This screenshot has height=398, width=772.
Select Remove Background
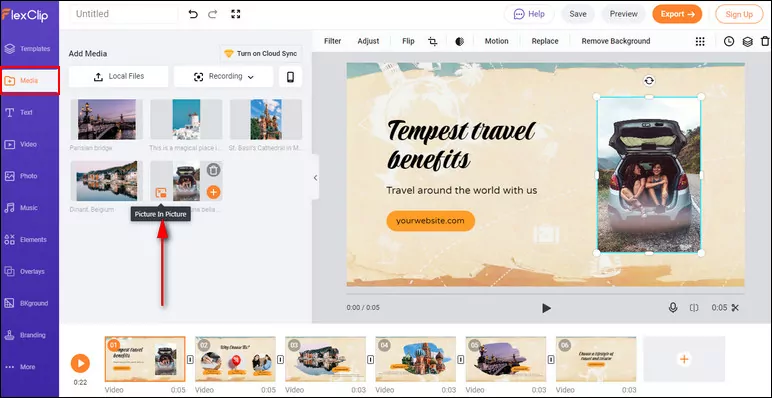616,41
